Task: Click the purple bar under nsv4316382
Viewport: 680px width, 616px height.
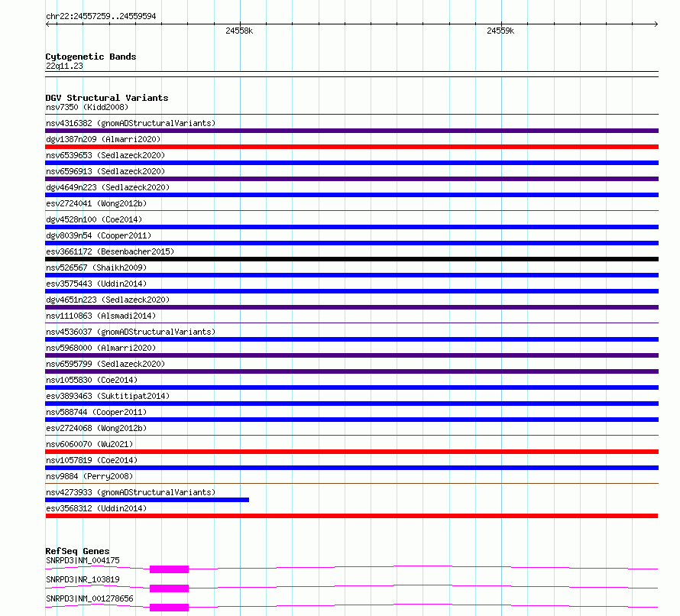Action: (351, 131)
